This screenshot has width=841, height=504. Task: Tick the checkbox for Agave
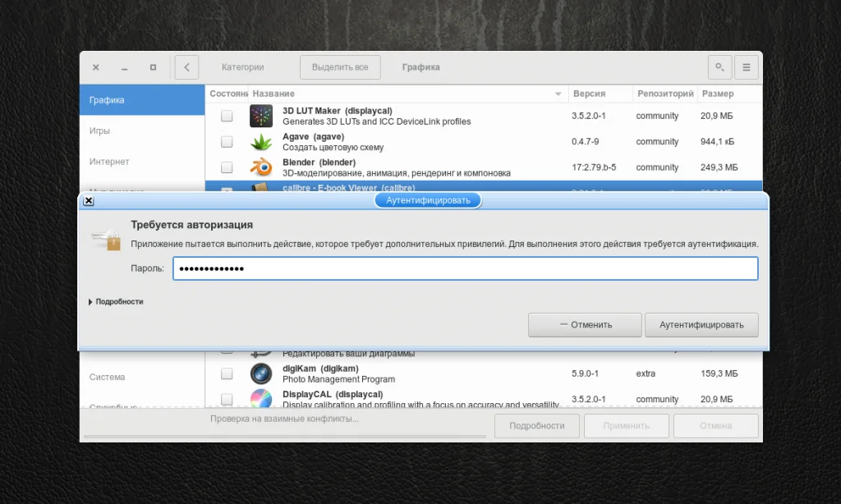pos(227,141)
